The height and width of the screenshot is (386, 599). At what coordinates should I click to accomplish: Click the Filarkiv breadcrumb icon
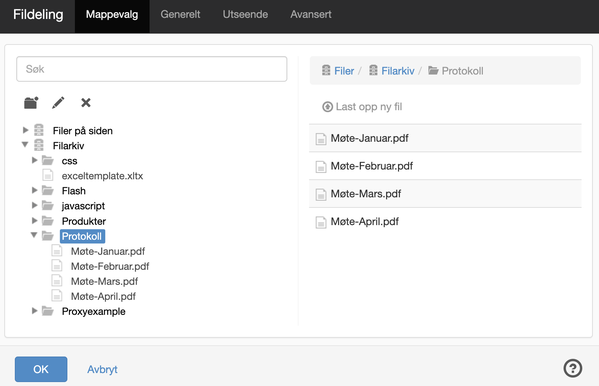(373, 70)
